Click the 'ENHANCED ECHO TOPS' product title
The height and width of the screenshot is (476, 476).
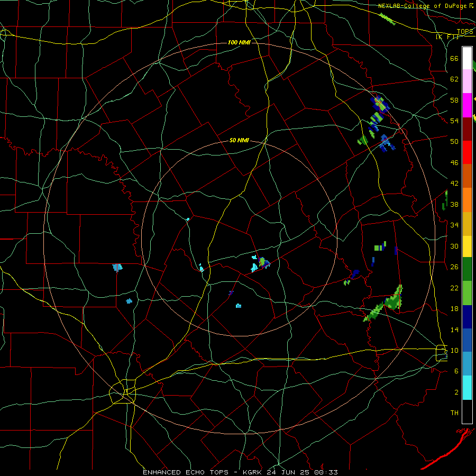[x=186, y=472]
